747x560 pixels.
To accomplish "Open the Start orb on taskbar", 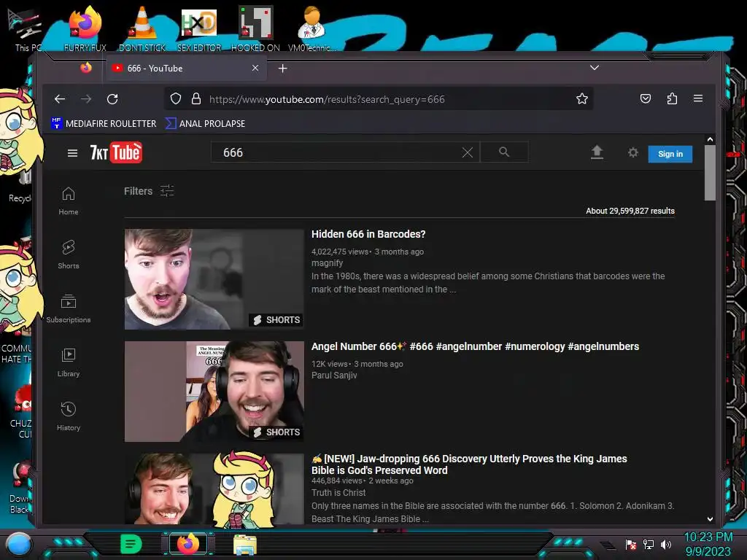I will [x=19, y=545].
